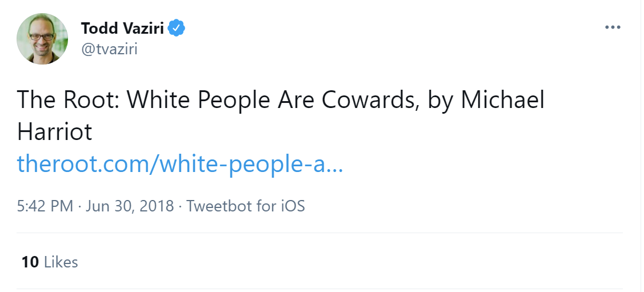Viewport: 644px width, 292px height.
Task: Select the Jun 30, 2018 date
Action: pos(130,206)
